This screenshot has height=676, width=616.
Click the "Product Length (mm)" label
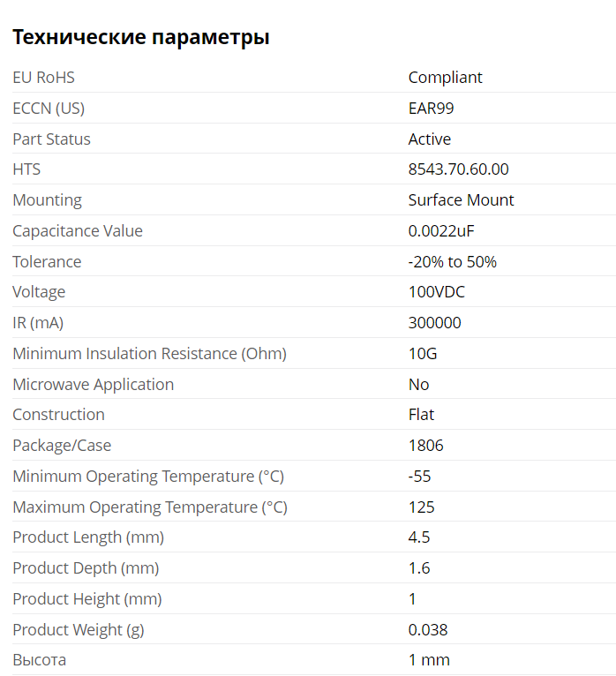(x=88, y=537)
